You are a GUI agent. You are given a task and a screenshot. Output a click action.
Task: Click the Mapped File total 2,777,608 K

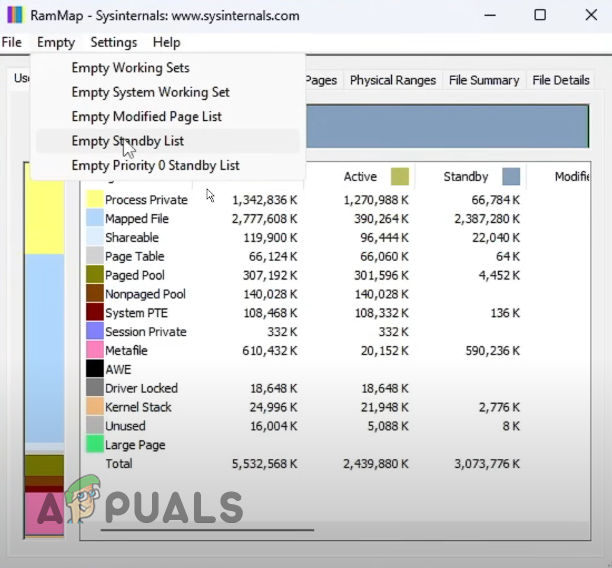tap(264, 219)
